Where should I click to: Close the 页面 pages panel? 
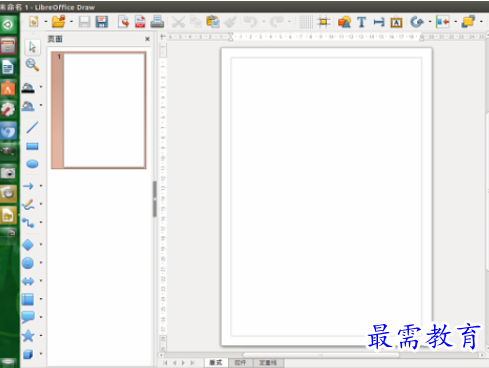pyautogui.click(x=147, y=39)
